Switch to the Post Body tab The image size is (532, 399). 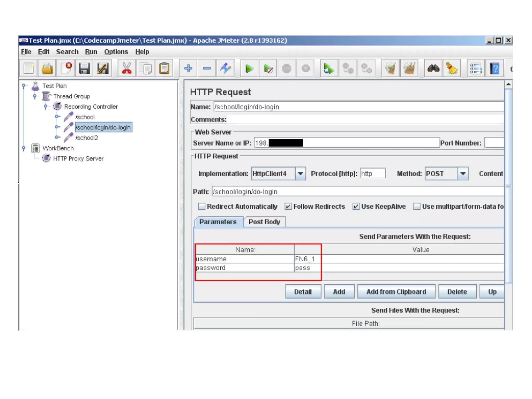click(x=264, y=222)
